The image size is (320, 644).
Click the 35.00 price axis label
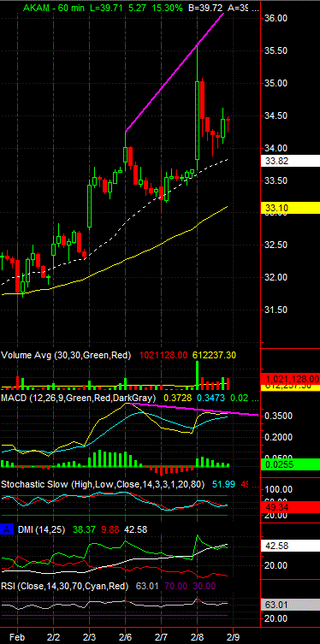276,83
